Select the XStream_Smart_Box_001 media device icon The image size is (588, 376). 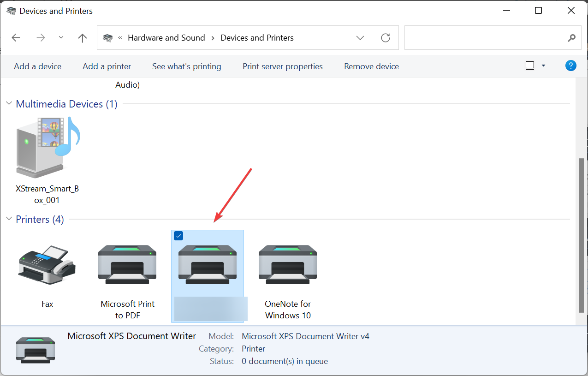click(x=48, y=147)
